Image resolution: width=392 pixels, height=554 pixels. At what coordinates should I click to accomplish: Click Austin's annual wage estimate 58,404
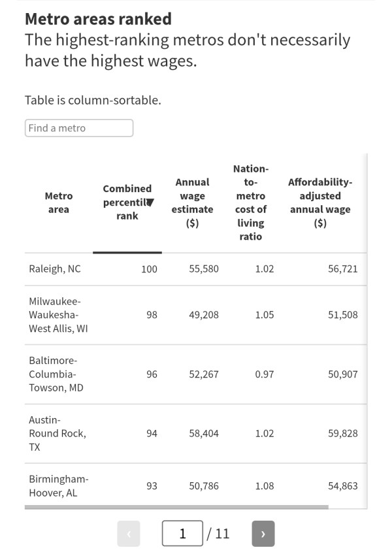[204, 433]
